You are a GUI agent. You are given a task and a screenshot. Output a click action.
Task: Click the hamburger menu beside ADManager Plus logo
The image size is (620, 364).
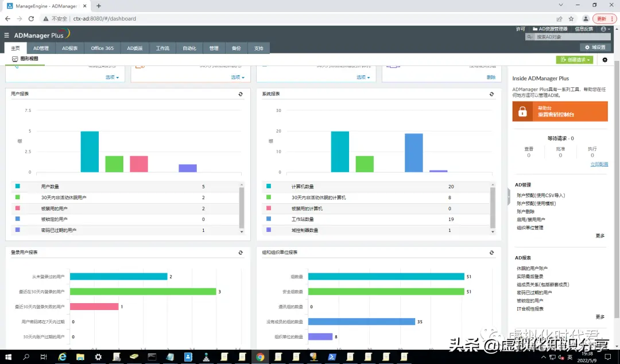click(7, 34)
